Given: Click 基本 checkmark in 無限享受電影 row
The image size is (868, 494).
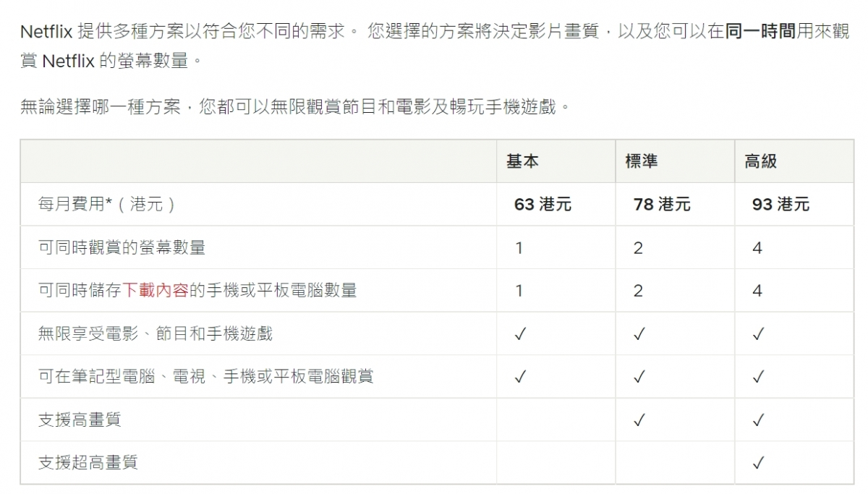Looking at the screenshot, I should coord(519,333).
